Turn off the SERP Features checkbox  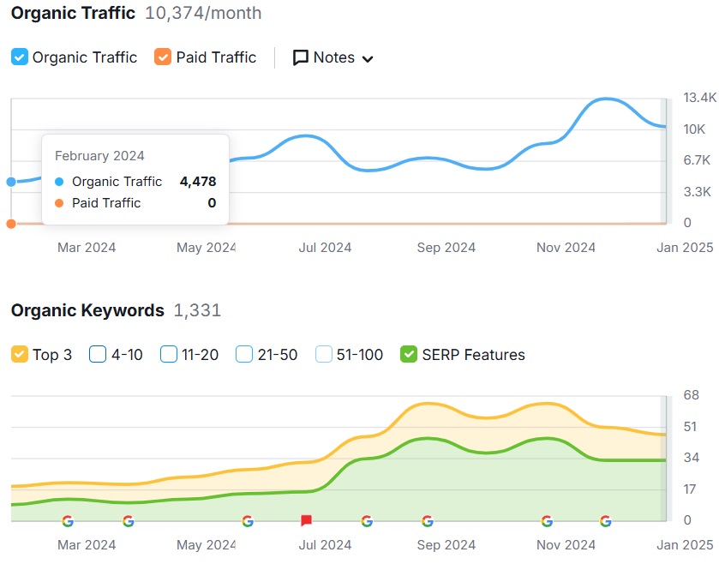[x=409, y=354]
